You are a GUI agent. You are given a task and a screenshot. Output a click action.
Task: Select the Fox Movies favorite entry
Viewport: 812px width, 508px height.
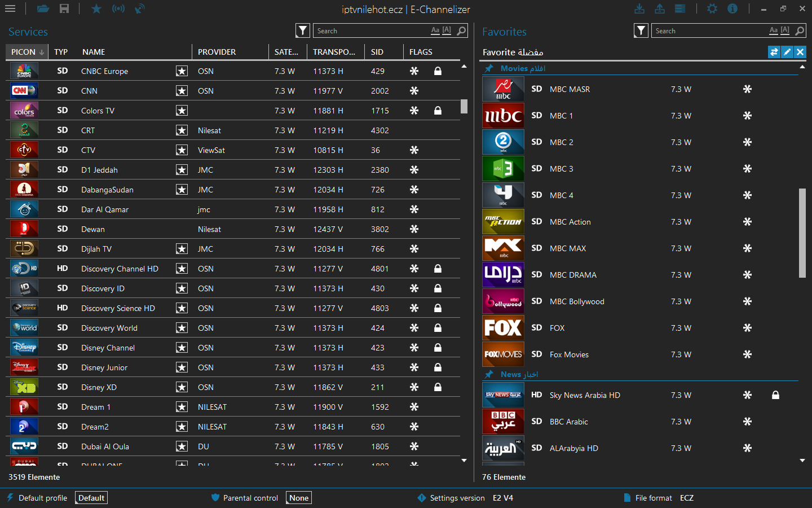(x=640, y=354)
